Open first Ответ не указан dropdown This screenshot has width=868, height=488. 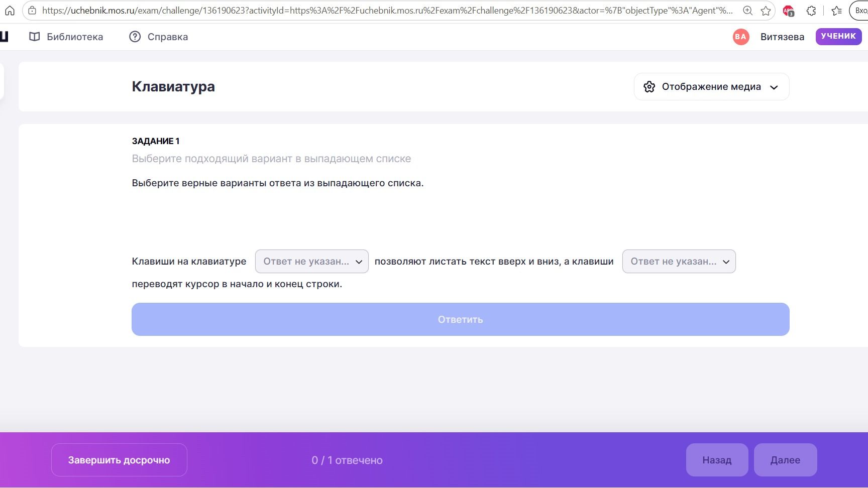pyautogui.click(x=312, y=262)
